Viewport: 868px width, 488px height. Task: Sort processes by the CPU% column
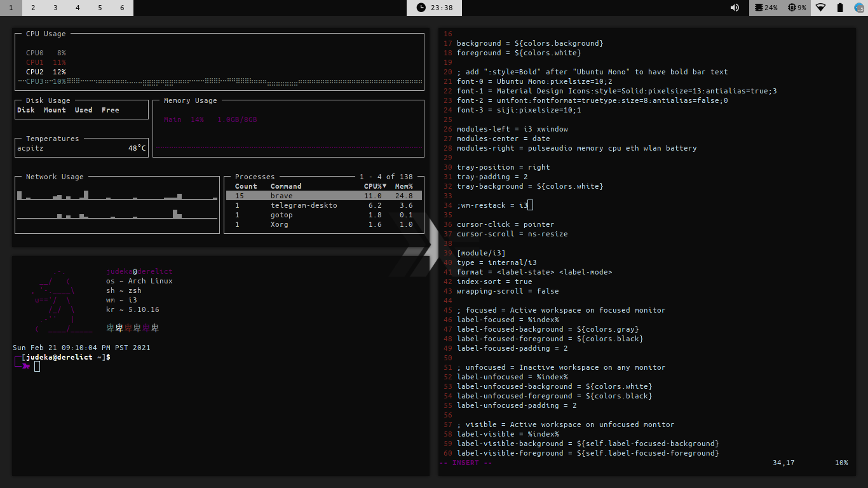click(x=375, y=186)
